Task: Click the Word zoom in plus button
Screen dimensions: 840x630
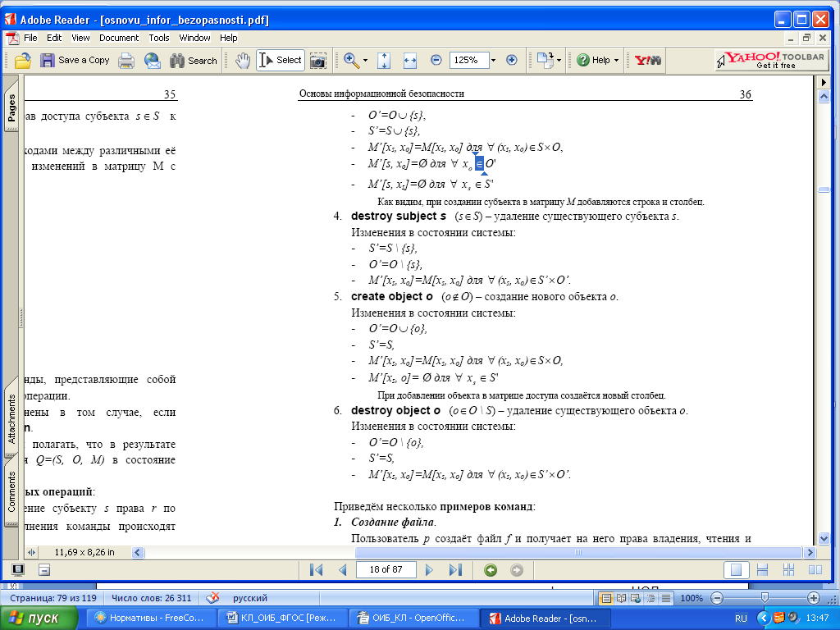Action: pos(813,598)
